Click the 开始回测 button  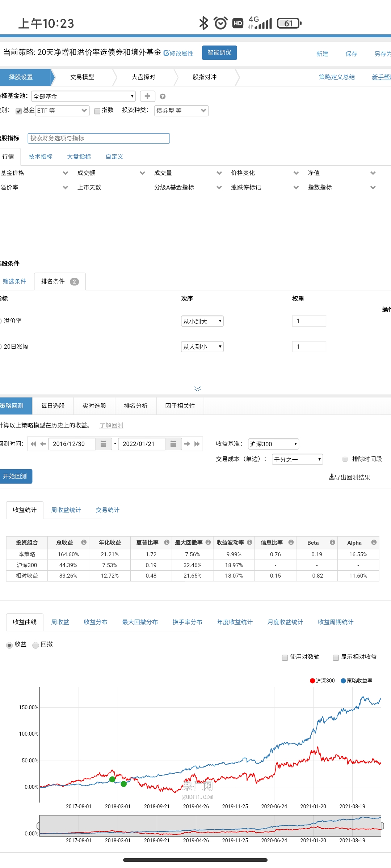tap(15, 476)
